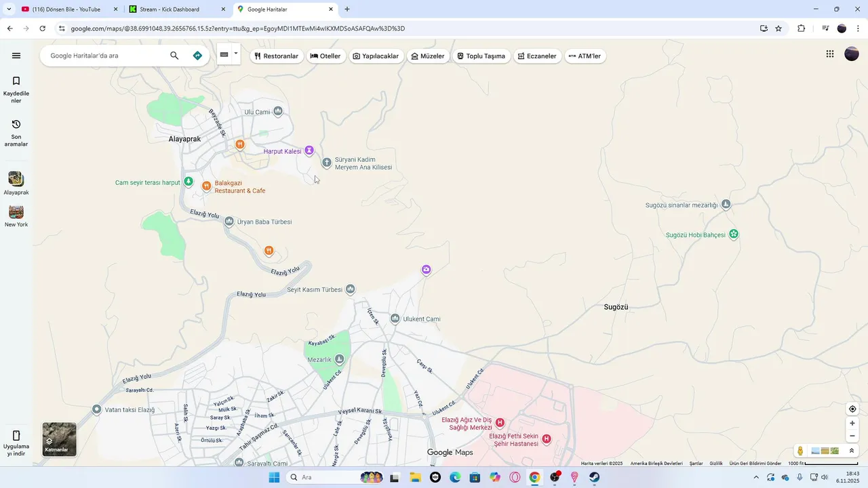This screenshot has height=488, width=868.
Task: Activate the Street View pegman
Action: tap(801, 451)
